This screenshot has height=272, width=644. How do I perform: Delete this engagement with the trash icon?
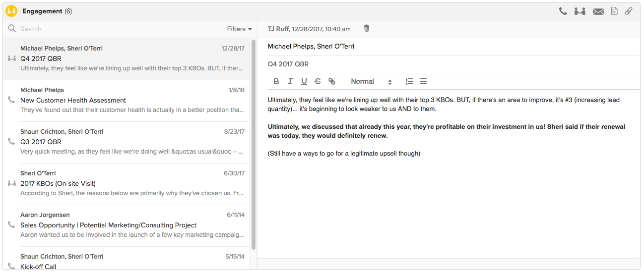(367, 28)
